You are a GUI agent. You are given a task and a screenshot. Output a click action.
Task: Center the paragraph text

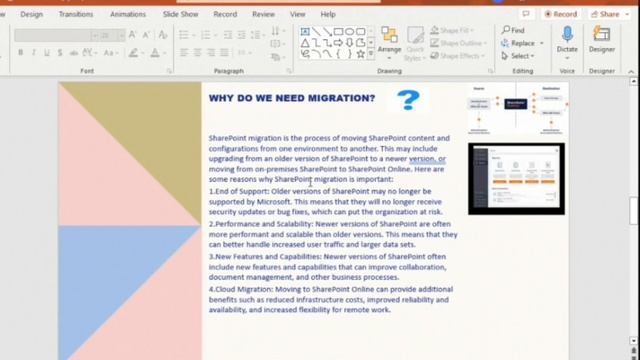[198, 53]
